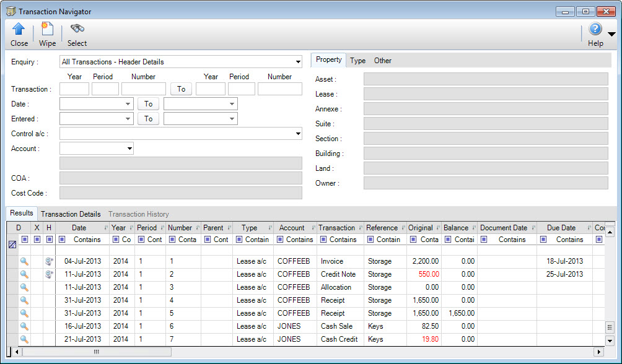The height and width of the screenshot is (364, 622).
Task: Open the first Date filter dropdown
Action: point(128,103)
